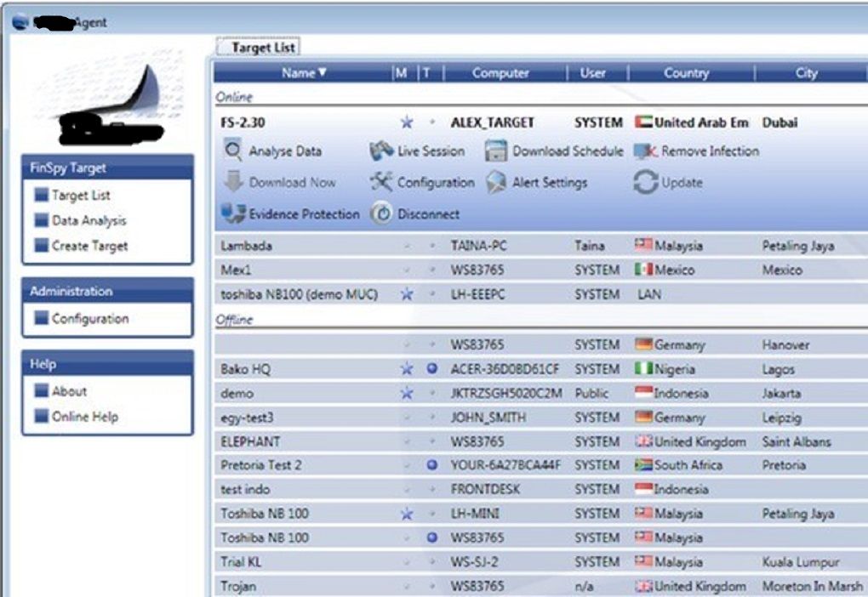Select the Lambada target row
Viewport: 868px width, 597px height.
tap(541, 246)
